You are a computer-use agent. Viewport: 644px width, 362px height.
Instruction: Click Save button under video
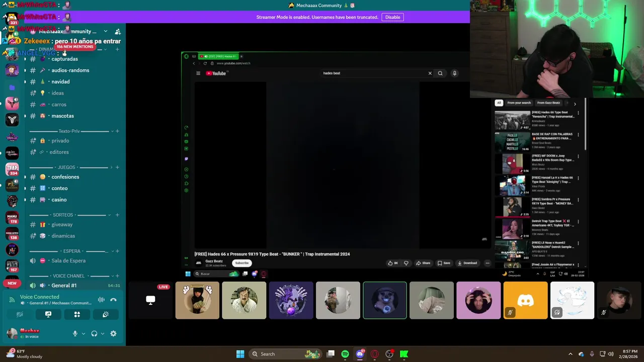pyautogui.click(x=444, y=263)
